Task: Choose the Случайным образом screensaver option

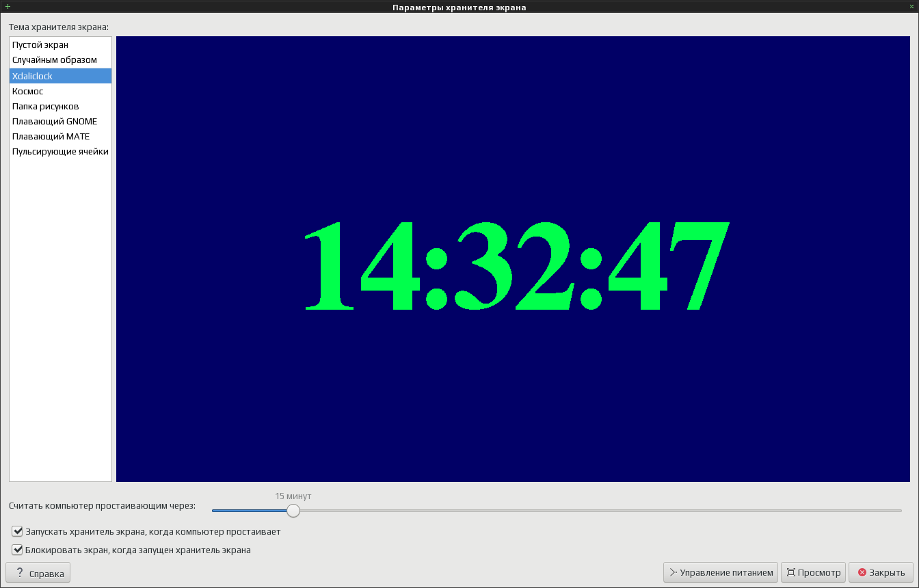Action: (60, 60)
